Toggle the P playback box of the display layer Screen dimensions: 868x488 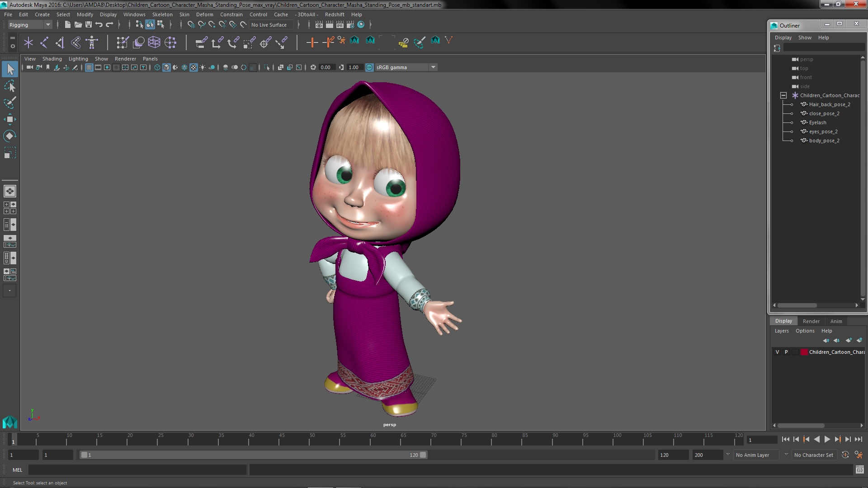[786, 352]
